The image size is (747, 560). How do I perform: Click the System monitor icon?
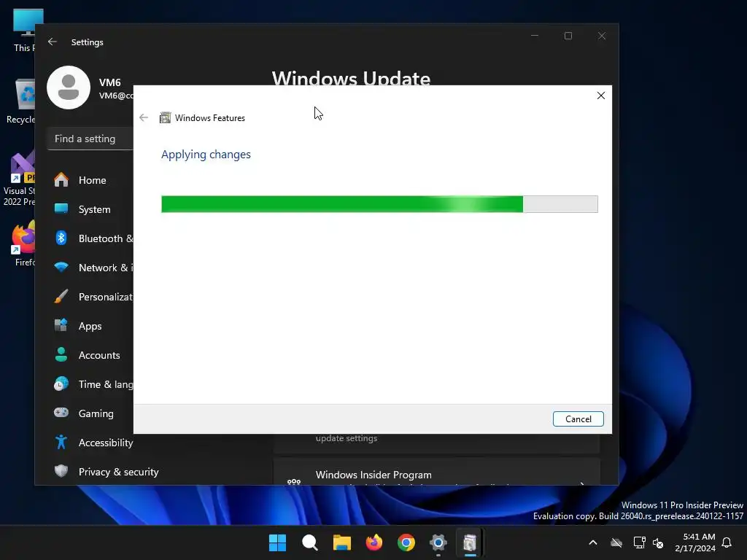[x=61, y=209]
